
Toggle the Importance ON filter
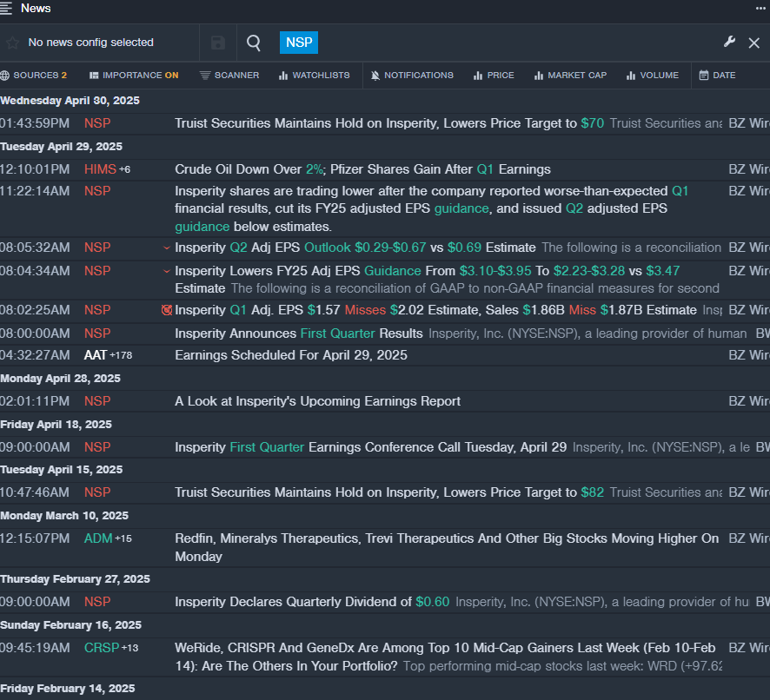[134, 75]
